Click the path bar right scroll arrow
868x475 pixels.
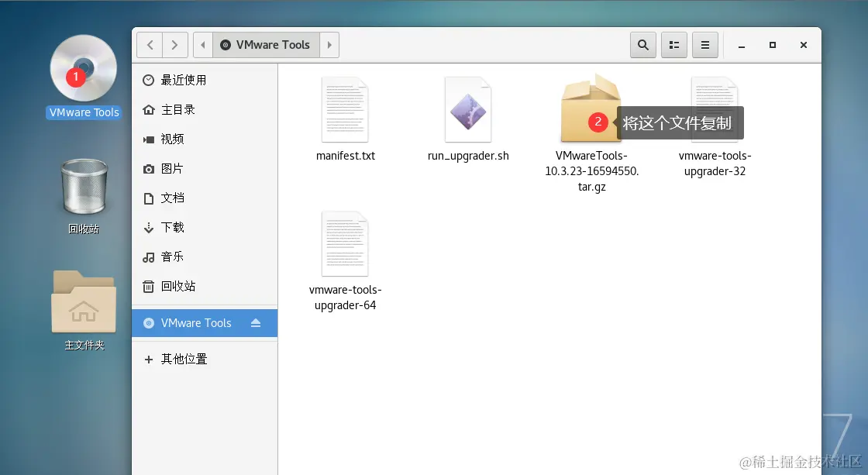pos(329,45)
